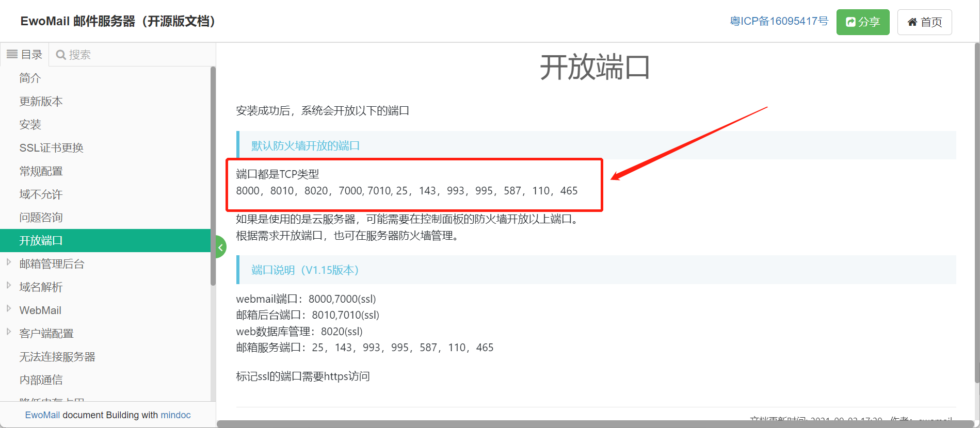Click the 邮箱后台端口：8010,7010(ssl) line
The width and height of the screenshot is (980, 428).
308,315
